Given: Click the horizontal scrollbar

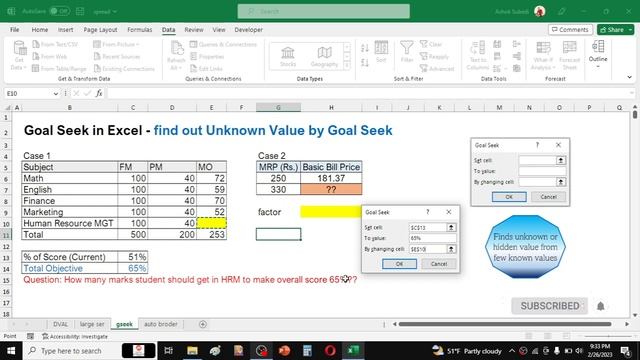Looking at the screenshot, I should click(505, 324).
